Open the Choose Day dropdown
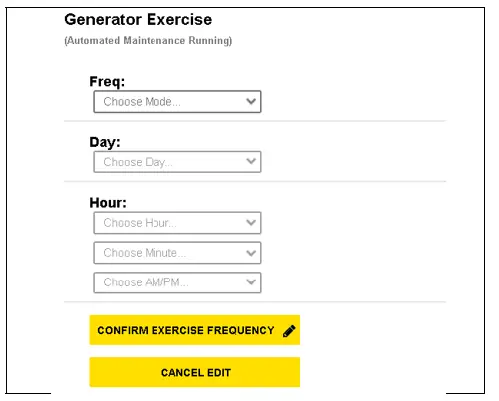Image resolution: width=499 pixels, height=401 pixels. point(177,162)
